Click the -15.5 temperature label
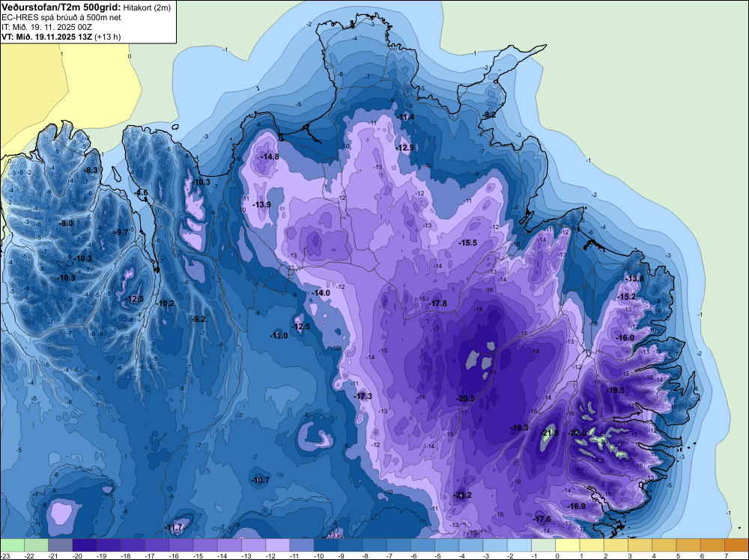Viewport: 749px width, 560px height. tap(467, 243)
